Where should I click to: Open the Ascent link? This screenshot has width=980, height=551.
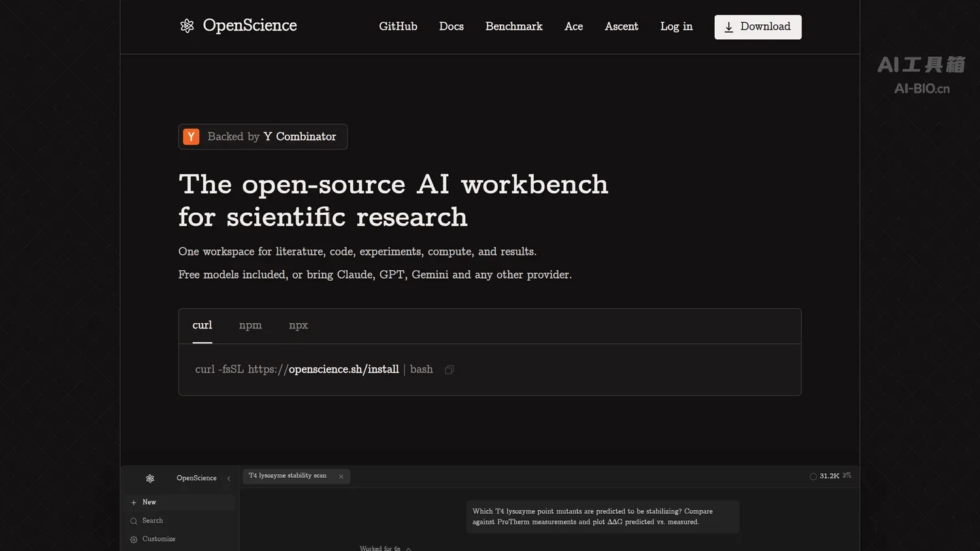pos(621,26)
